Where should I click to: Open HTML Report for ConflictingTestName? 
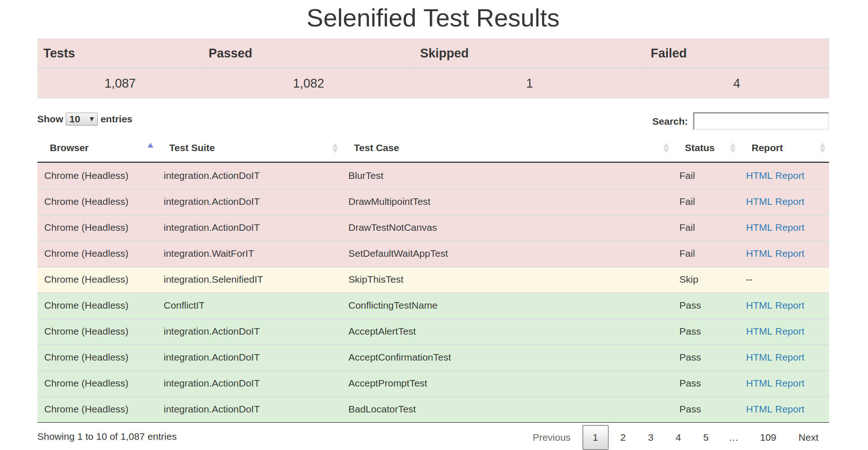coord(775,305)
